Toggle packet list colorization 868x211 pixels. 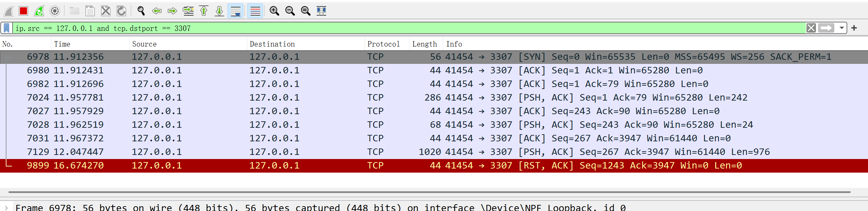255,11
